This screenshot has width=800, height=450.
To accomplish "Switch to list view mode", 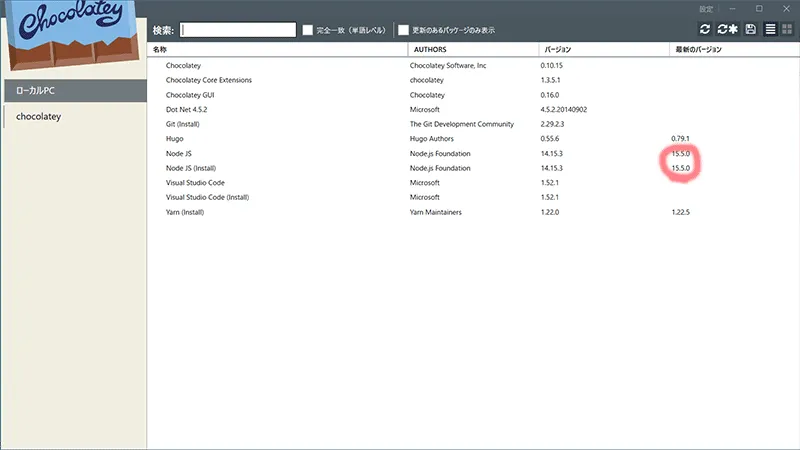I will coord(770,29).
